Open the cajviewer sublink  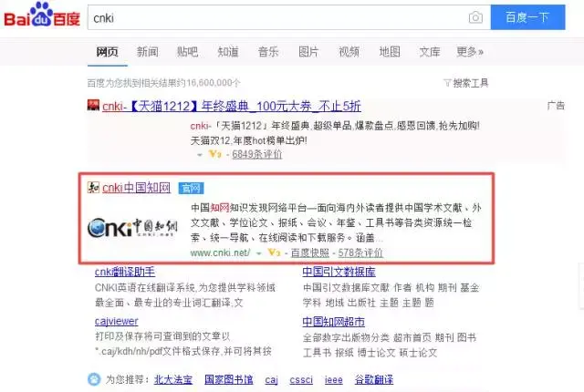point(116,321)
